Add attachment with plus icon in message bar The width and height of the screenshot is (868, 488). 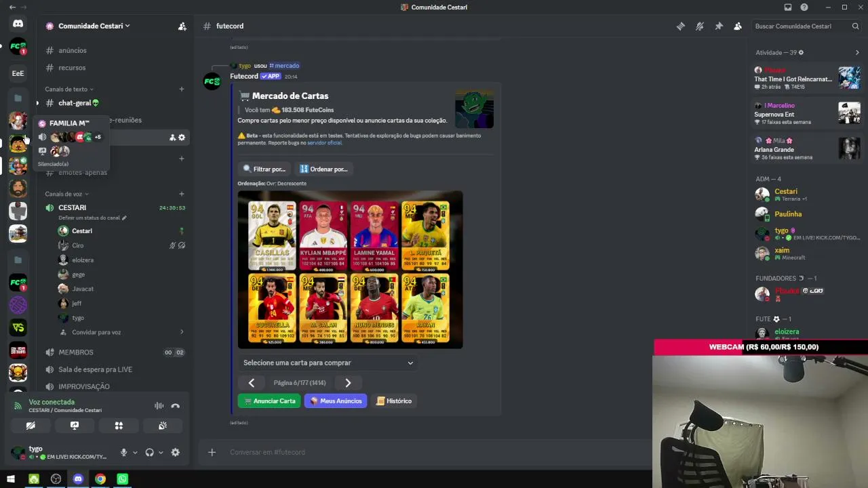(x=212, y=452)
